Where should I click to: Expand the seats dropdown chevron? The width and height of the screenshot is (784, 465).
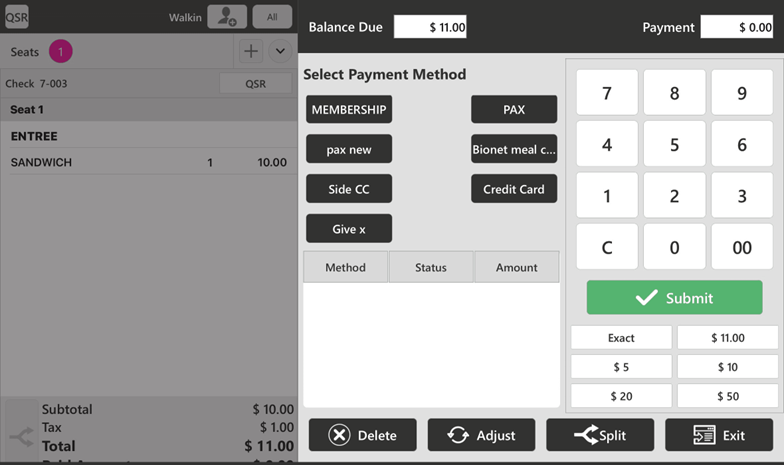pyautogui.click(x=280, y=51)
